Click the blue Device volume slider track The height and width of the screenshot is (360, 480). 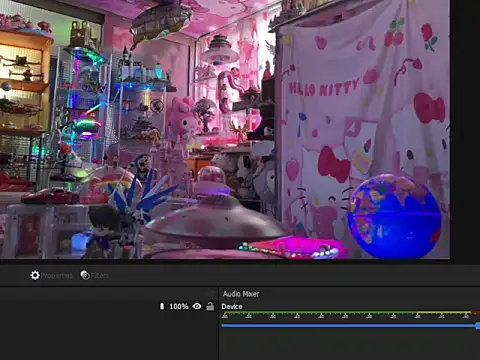[x=349, y=325]
